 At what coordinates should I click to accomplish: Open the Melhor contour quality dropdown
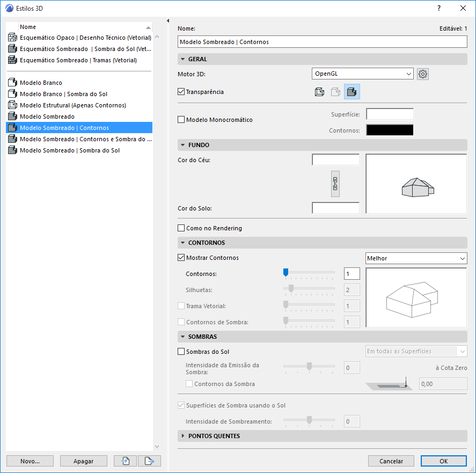click(x=416, y=259)
